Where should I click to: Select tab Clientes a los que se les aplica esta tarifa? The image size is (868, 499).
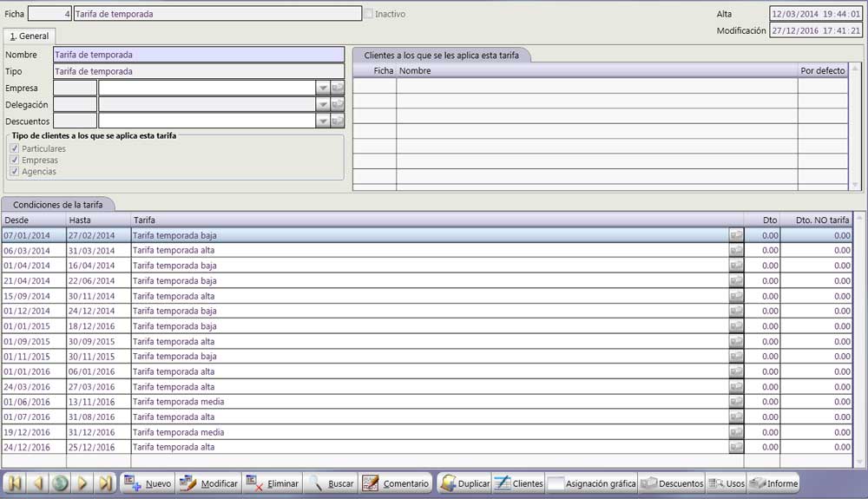(441, 56)
